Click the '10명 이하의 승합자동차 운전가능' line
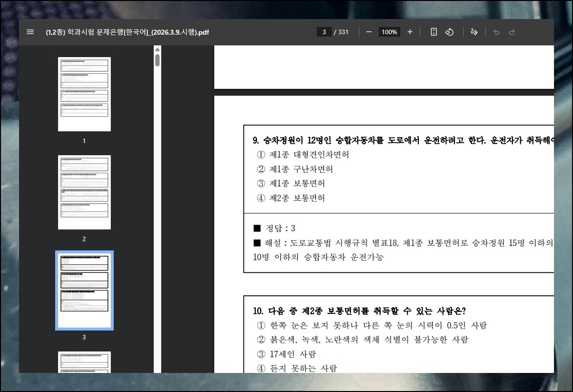The image size is (573, 392). (x=318, y=257)
